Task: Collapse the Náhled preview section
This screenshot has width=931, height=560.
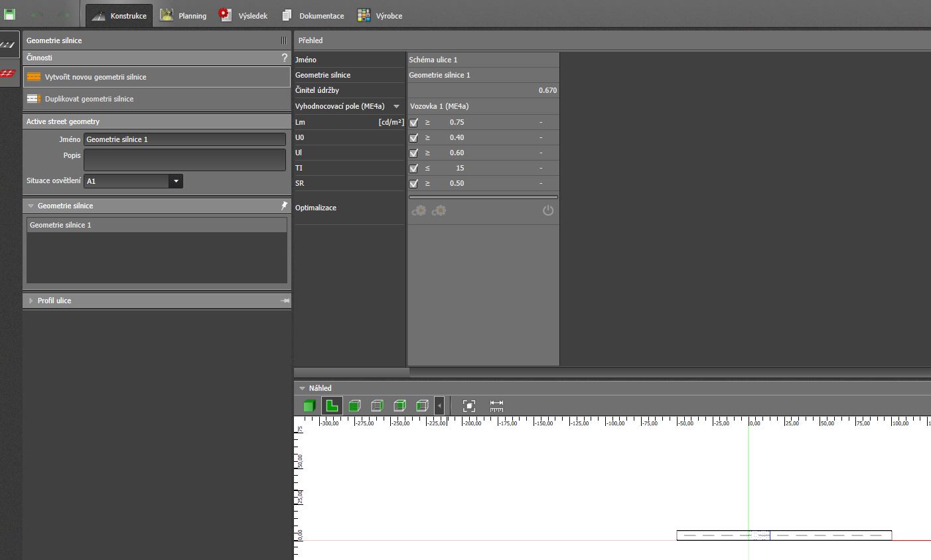Action: [x=302, y=389]
